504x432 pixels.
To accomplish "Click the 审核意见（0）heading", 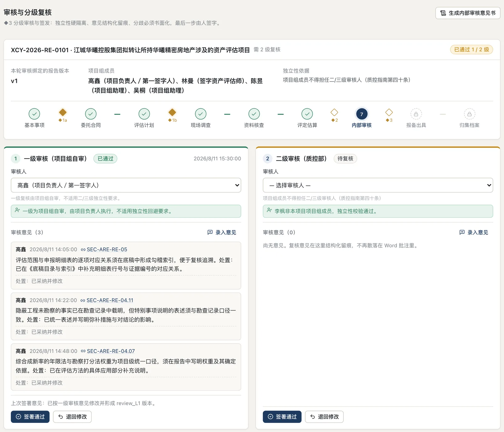I will pyautogui.click(x=279, y=233).
